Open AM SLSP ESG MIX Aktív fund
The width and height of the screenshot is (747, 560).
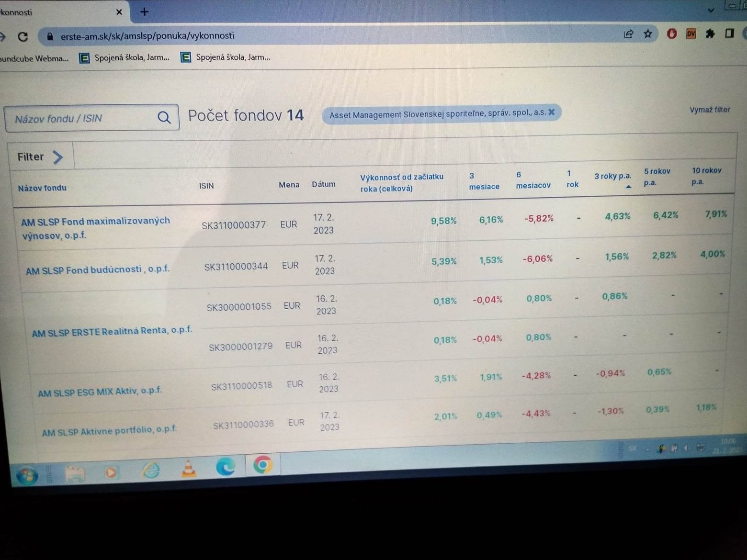tap(100, 392)
